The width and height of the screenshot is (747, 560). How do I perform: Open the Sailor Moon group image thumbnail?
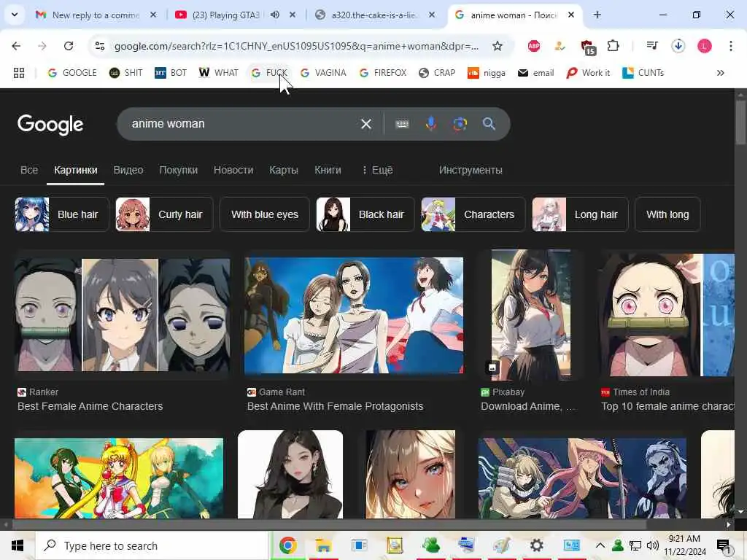click(119, 478)
